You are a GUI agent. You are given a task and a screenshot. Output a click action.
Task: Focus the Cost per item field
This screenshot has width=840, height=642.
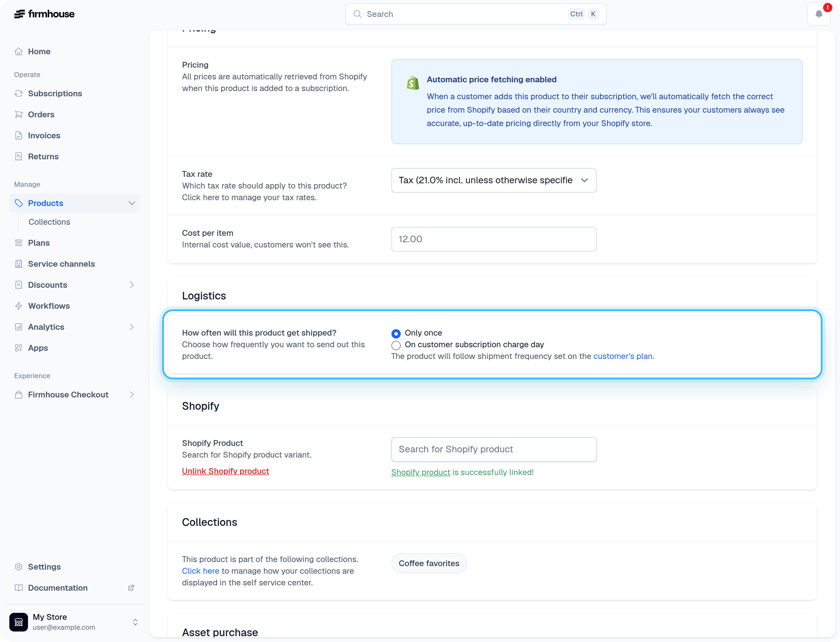(494, 239)
